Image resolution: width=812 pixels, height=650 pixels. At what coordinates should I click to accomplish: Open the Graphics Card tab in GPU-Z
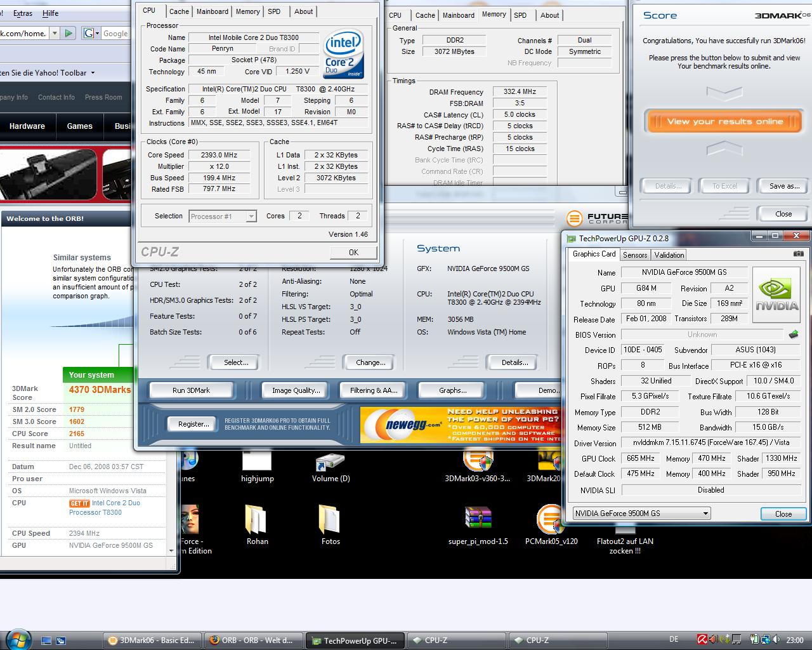(594, 254)
